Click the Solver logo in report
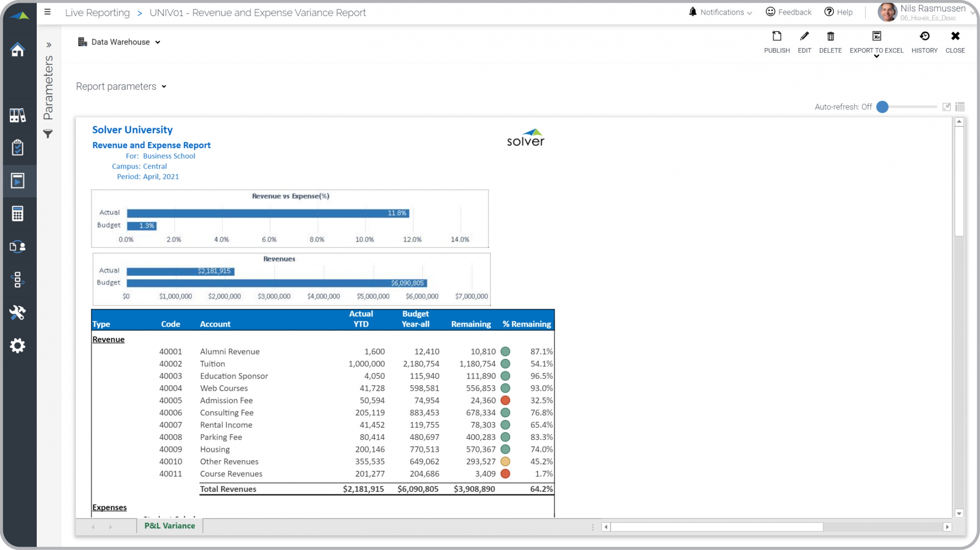This screenshot has height=550, width=980. pos(526,138)
